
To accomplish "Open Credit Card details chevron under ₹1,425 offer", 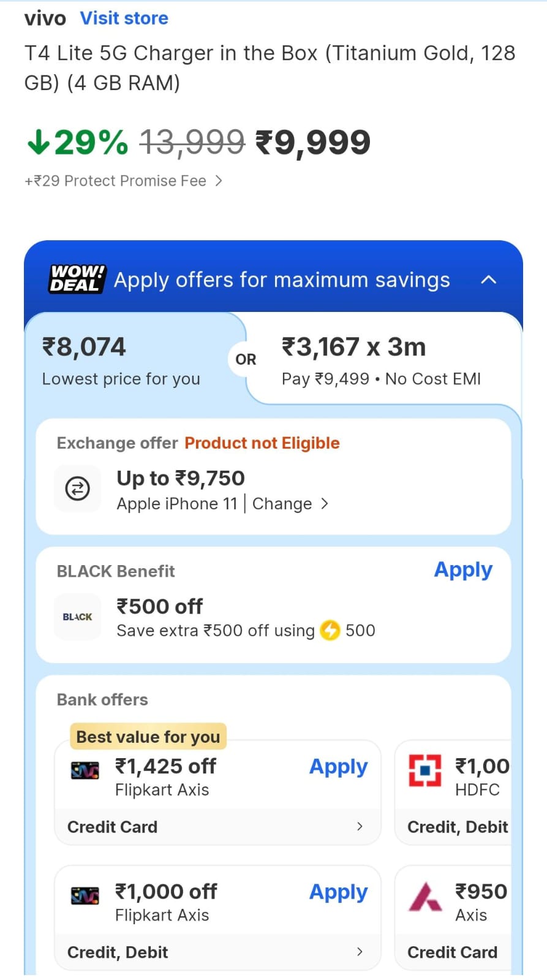I will (x=360, y=826).
